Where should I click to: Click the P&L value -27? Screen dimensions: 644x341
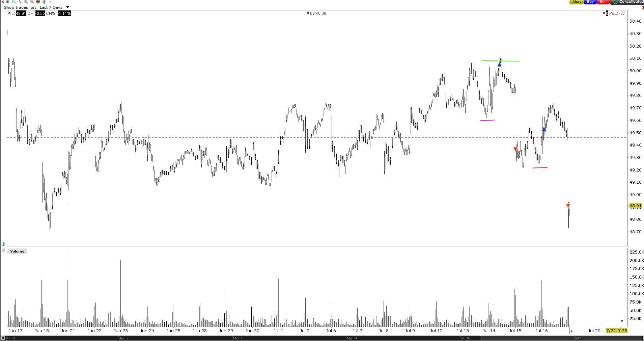pyautogui.click(x=622, y=14)
